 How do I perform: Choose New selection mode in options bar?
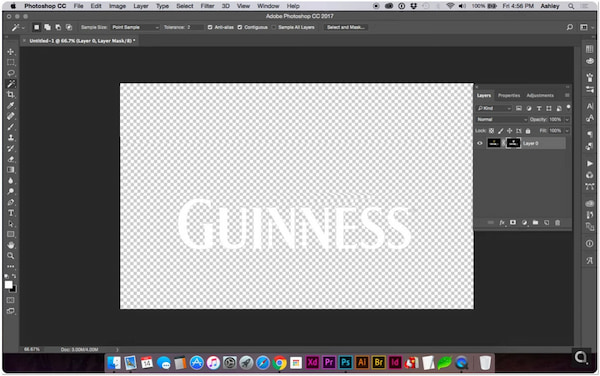pyautogui.click(x=36, y=27)
